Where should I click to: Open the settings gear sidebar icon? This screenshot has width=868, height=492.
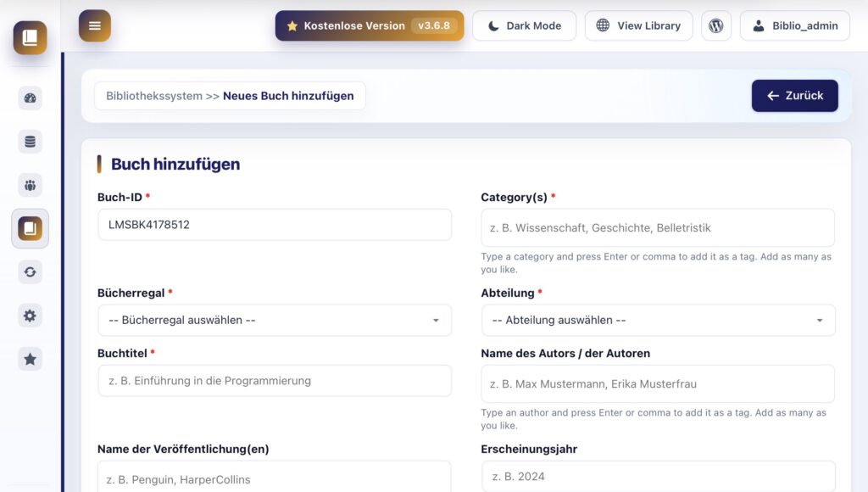pyautogui.click(x=30, y=316)
